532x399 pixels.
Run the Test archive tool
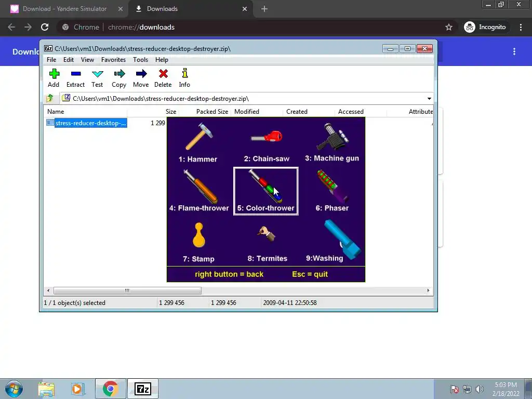coord(97,78)
